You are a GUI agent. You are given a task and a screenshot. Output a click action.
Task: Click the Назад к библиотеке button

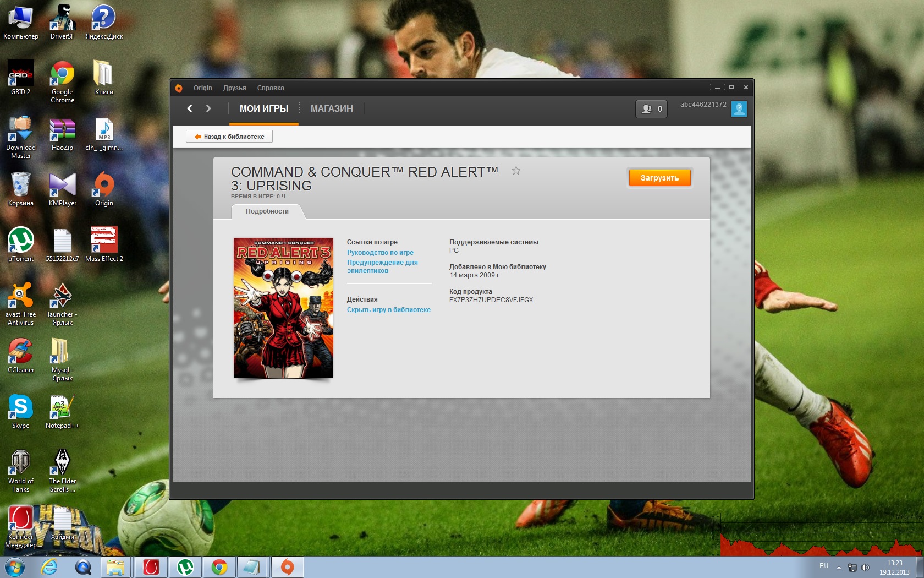coord(229,137)
